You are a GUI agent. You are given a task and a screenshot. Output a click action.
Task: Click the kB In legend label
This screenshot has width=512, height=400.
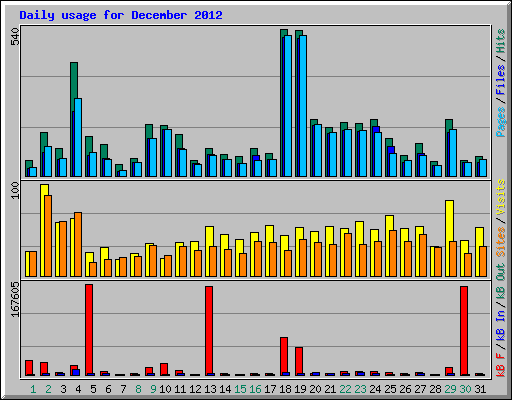(500, 325)
